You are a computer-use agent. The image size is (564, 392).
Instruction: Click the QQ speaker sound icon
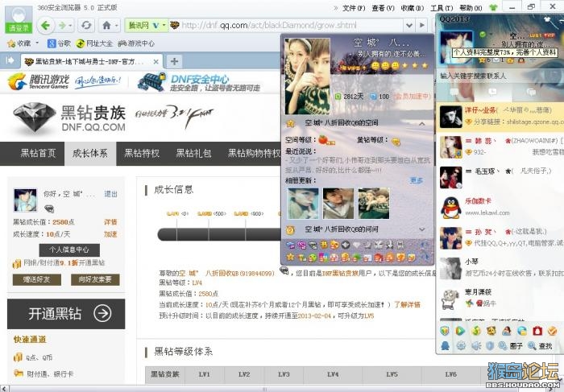pyautogui.click(x=476, y=346)
